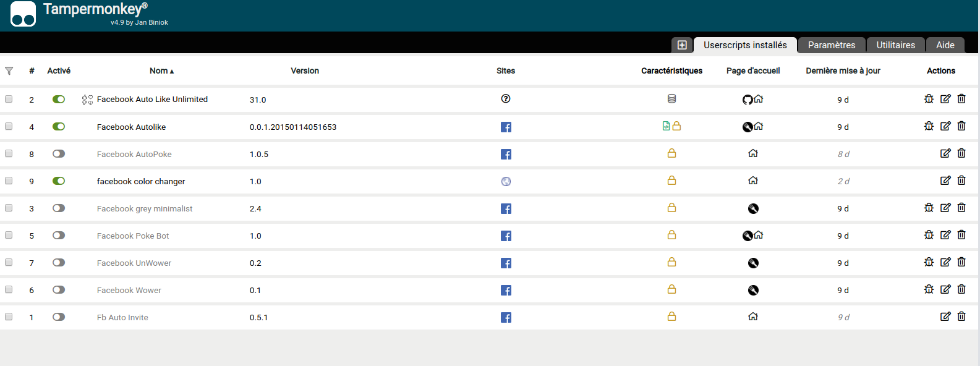This screenshot has height=366, width=980.
Task: Click the black globe icon for Facebook UnWower
Action: coord(753,263)
